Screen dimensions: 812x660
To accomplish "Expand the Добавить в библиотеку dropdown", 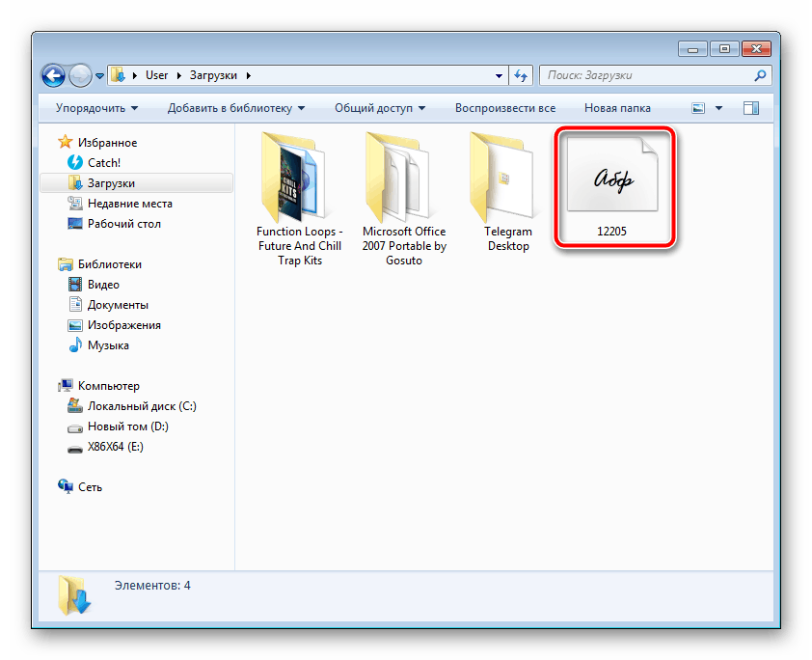I will tap(236, 108).
